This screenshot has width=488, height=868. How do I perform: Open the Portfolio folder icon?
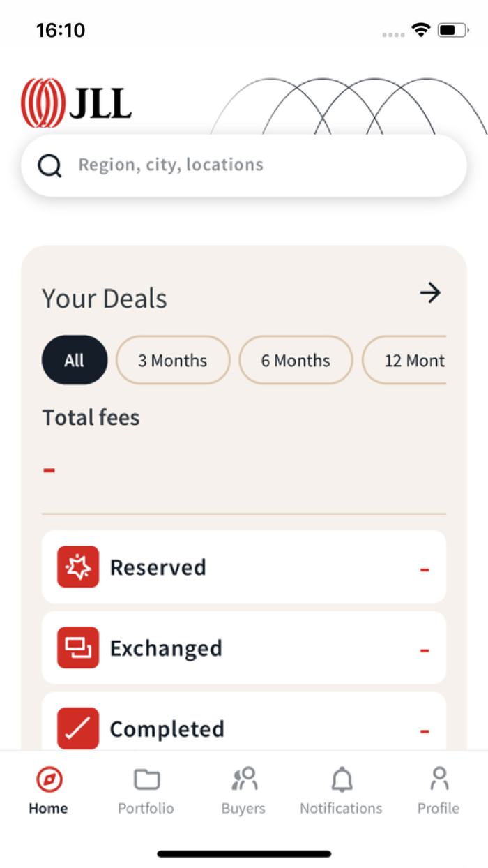coord(146,779)
